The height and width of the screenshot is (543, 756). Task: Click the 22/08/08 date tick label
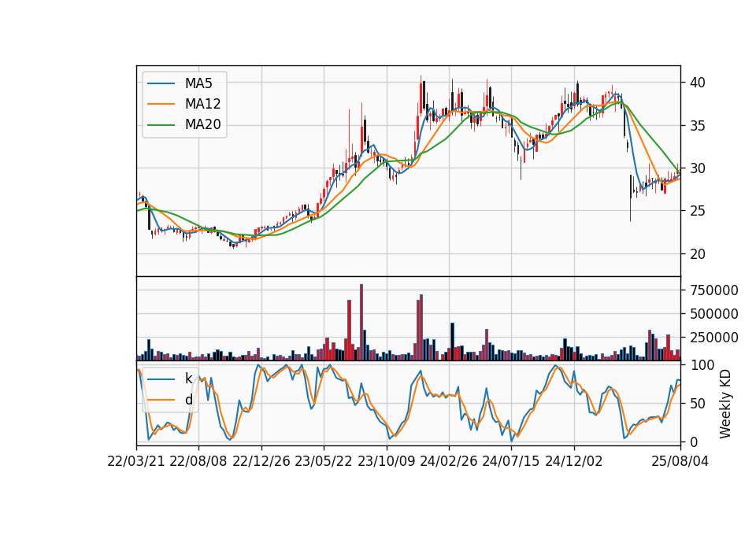pyautogui.click(x=198, y=462)
